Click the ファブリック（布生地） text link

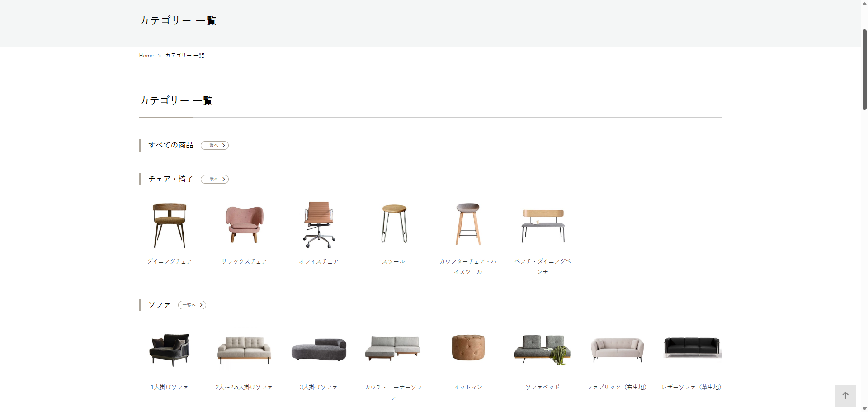pos(617,387)
